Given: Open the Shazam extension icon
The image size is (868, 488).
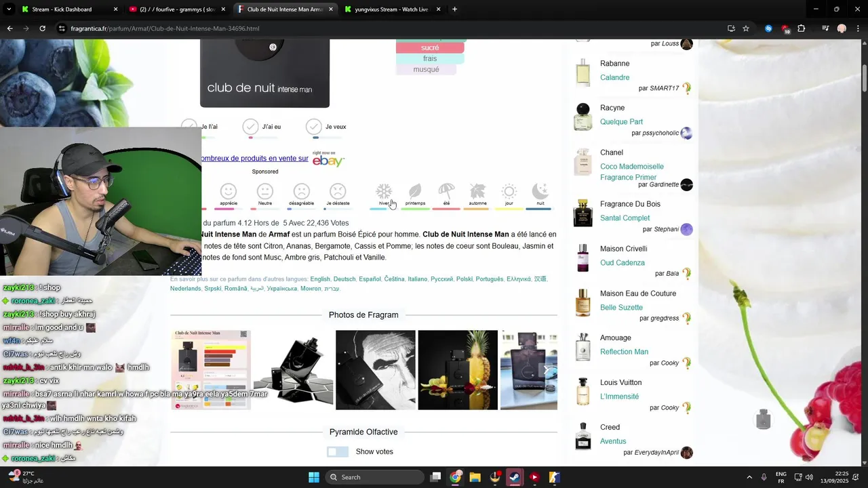Looking at the screenshot, I should (x=768, y=28).
